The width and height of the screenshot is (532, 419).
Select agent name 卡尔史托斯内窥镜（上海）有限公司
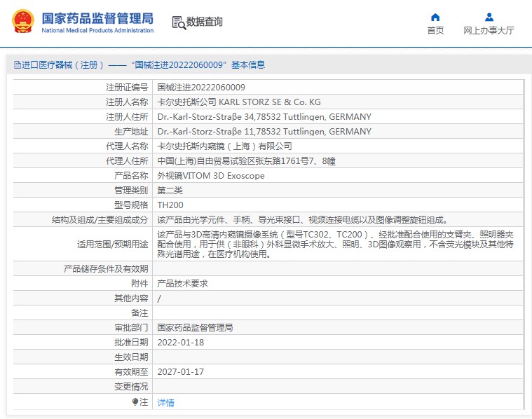pos(224,146)
